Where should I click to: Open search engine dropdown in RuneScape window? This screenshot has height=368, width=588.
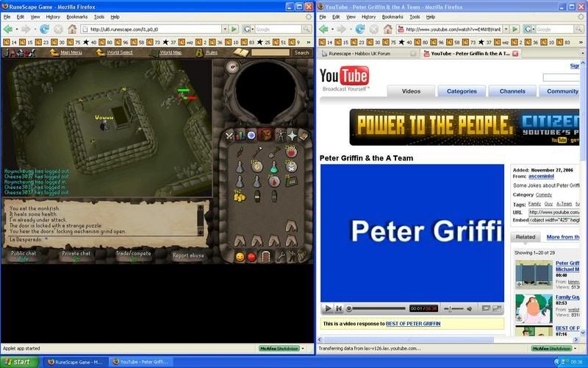point(248,29)
